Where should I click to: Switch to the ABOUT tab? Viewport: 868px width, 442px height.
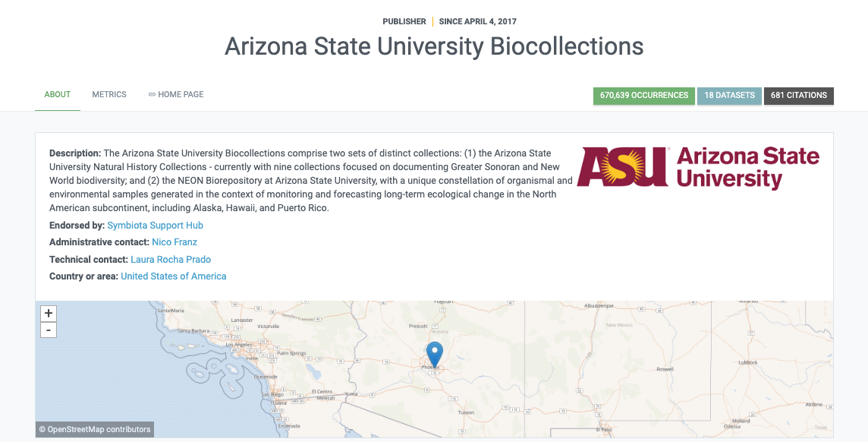click(x=58, y=95)
